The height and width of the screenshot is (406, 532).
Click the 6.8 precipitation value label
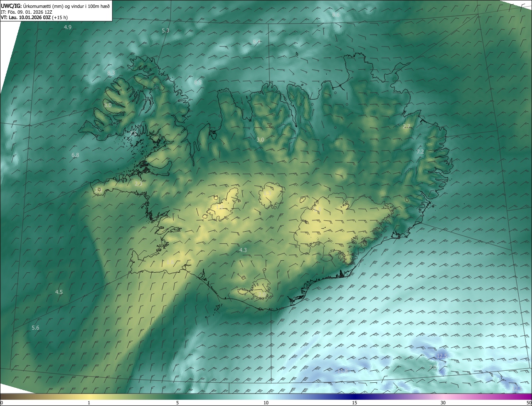pos(75,155)
